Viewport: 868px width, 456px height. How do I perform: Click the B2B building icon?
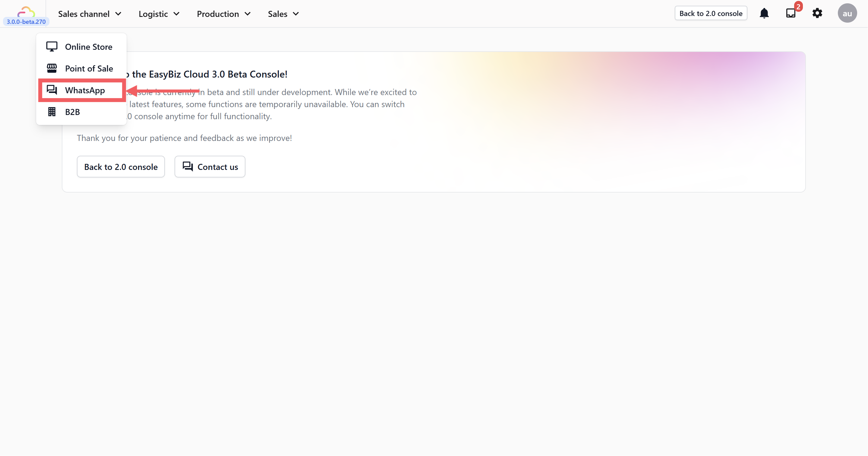click(52, 112)
